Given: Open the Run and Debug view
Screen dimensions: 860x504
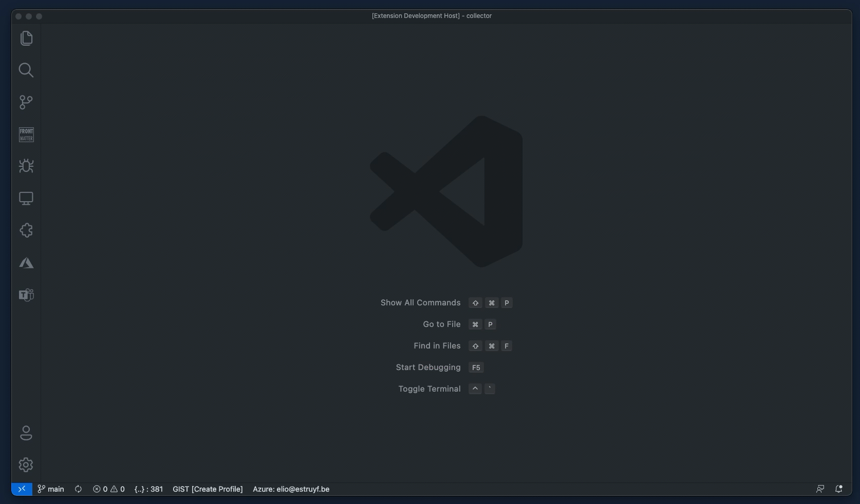Looking at the screenshot, I should click(26, 166).
